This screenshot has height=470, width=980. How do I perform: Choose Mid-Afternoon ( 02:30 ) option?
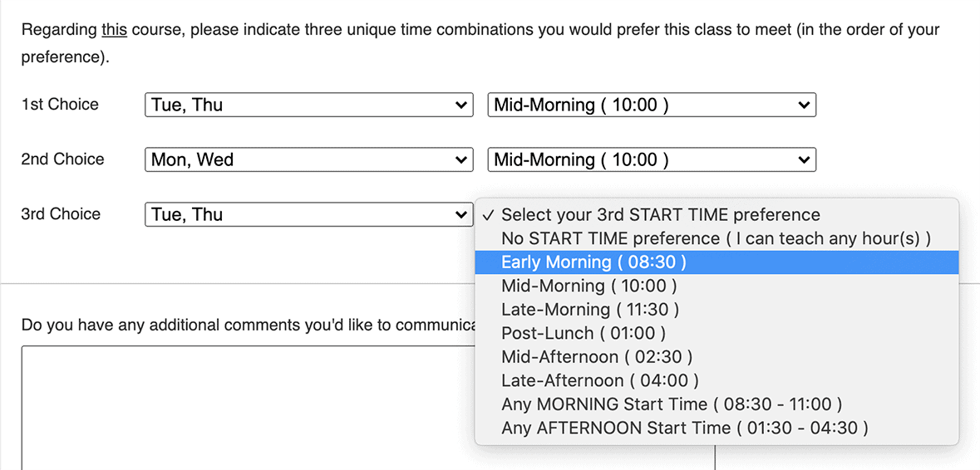click(x=597, y=357)
